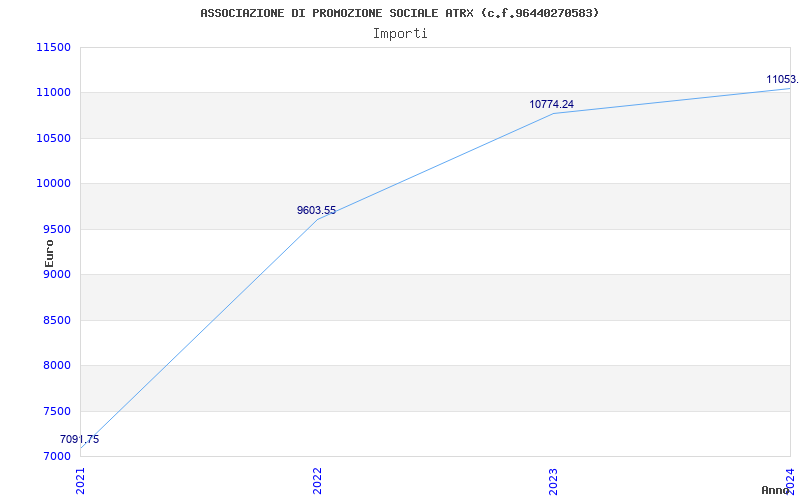The height and width of the screenshot is (500, 800).
Task: Click the 'Anno' x-axis title
Action: pos(776,490)
